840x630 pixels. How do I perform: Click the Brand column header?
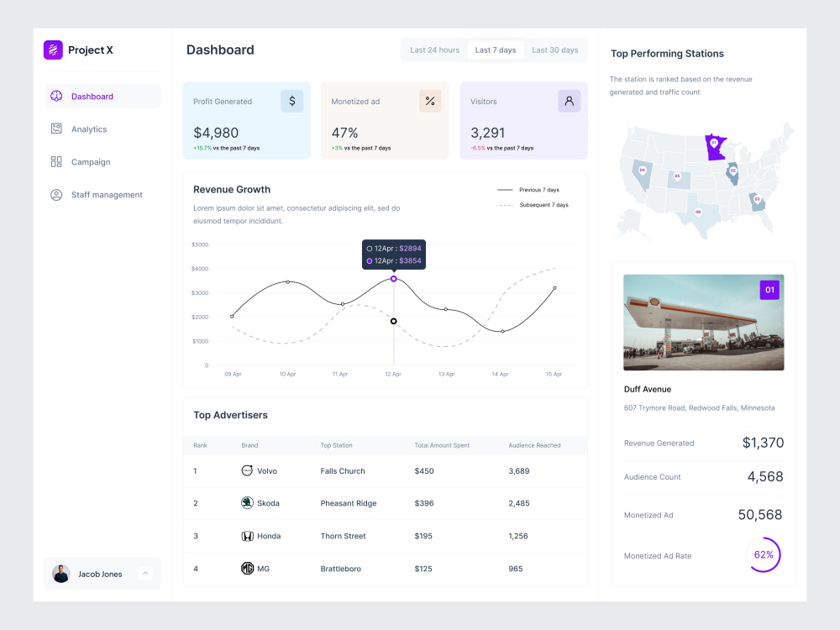[x=249, y=445]
